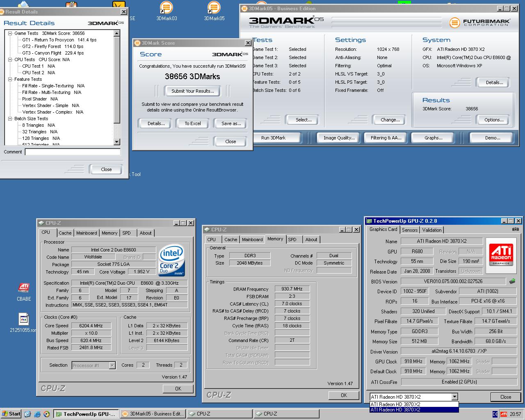Switch to the Sensors tab in GPU-Z
Image resolution: width=525 pixels, height=420 pixels.
(410, 230)
